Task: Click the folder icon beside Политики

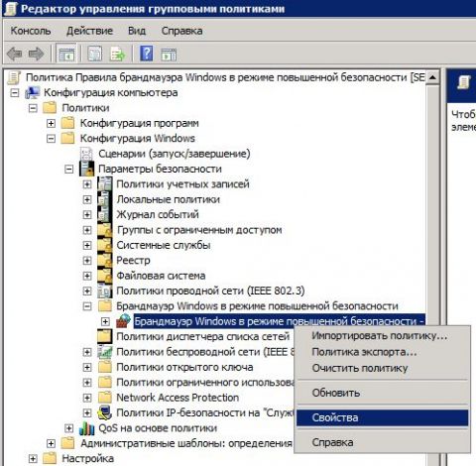Action: pos(50,108)
